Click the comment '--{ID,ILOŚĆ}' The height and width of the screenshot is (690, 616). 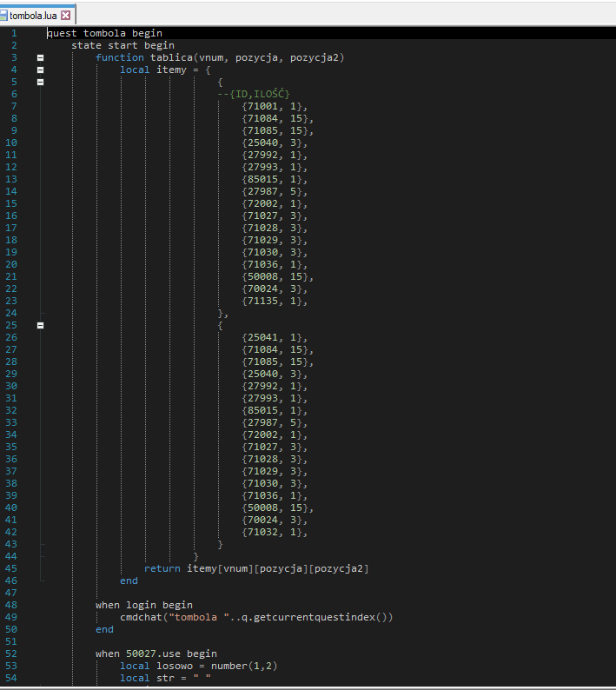254,94
